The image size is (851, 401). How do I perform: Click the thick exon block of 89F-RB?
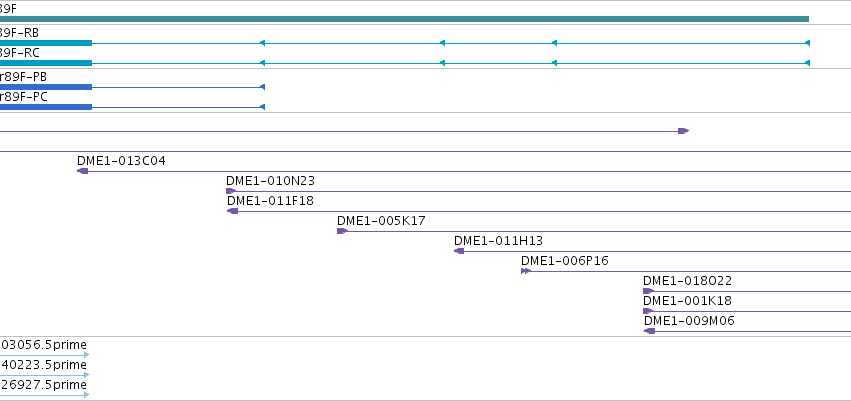pyautogui.click(x=46, y=43)
